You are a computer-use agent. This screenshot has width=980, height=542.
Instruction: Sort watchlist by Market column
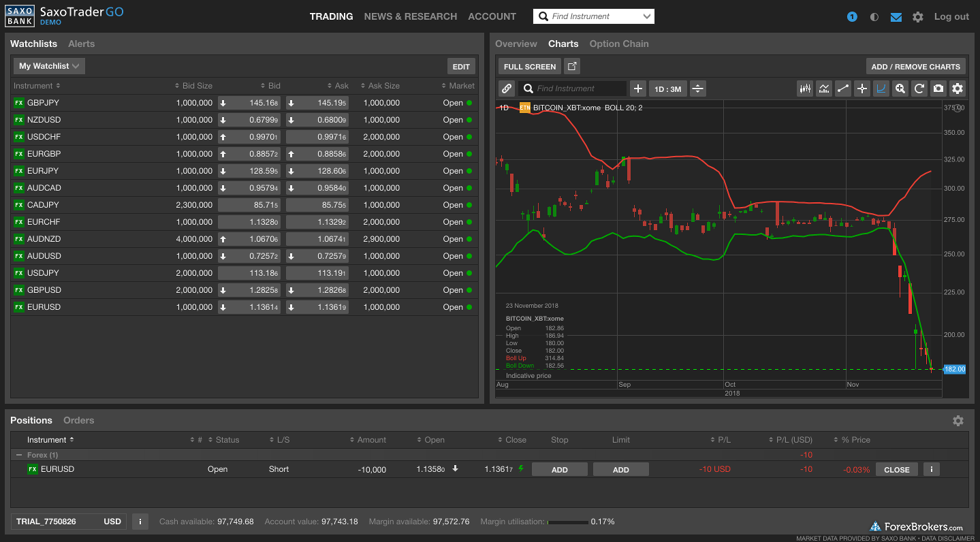pos(458,86)
